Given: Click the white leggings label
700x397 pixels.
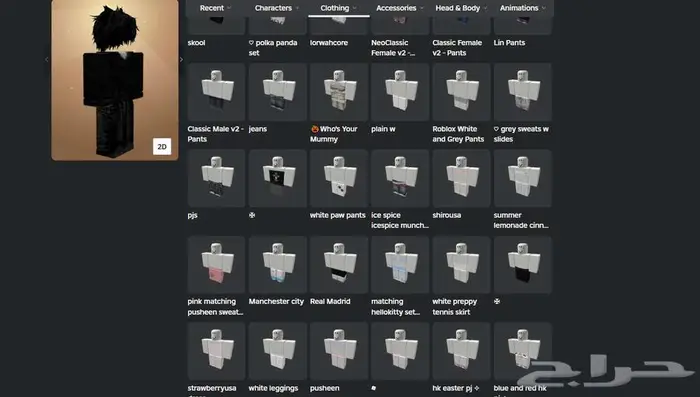Looking at the screenshot, I should [x=273, y=389].
